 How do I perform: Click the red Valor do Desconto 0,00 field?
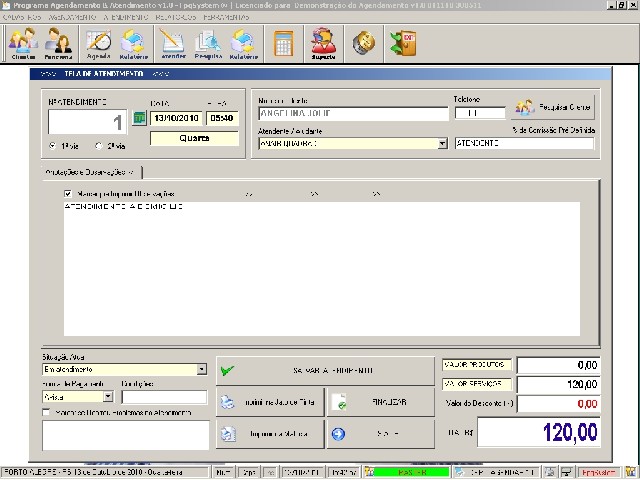click(x=558, y=404)
